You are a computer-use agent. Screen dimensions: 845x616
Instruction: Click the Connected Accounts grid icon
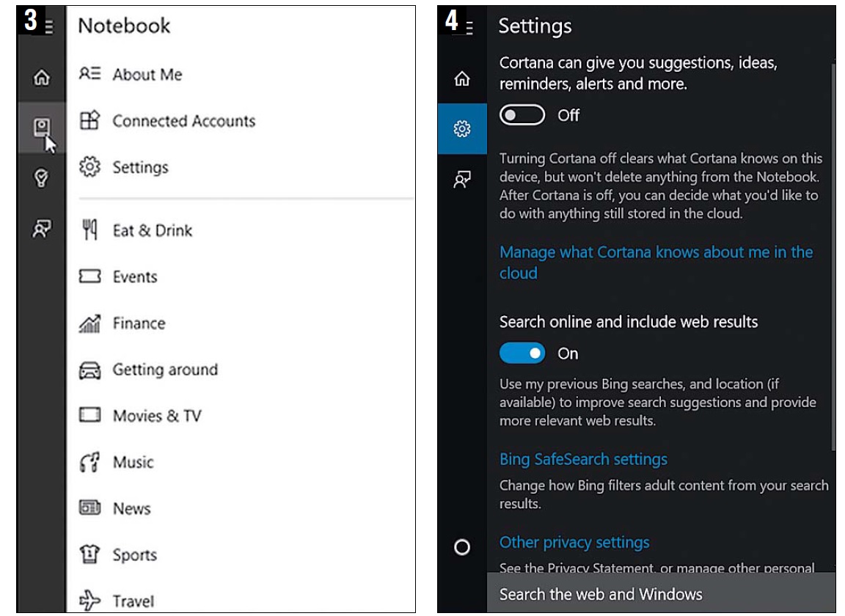coord(89,120)
